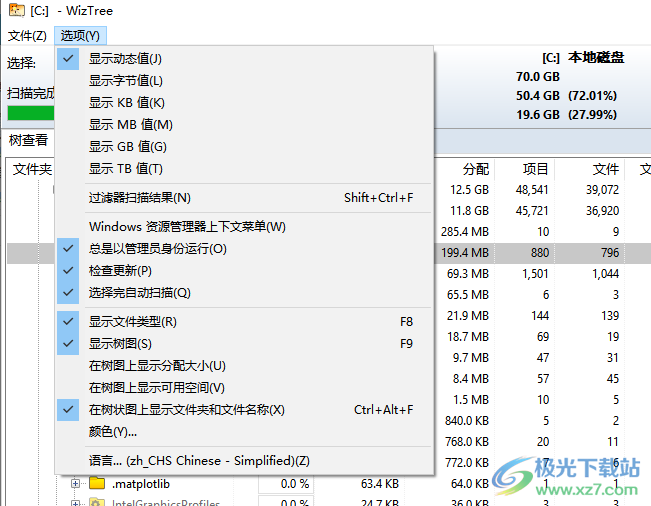
Task: Enable 在树图上显示分配大小(U)
Action: click(x=245, y=366)
